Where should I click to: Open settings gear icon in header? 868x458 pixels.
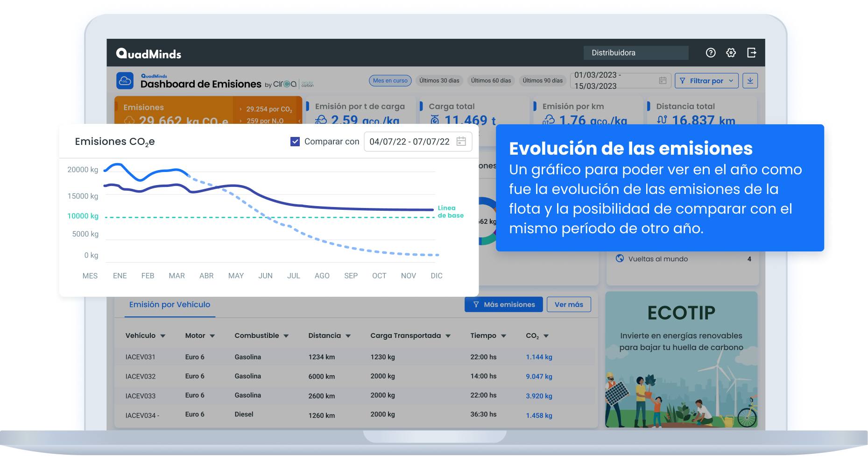731,53
